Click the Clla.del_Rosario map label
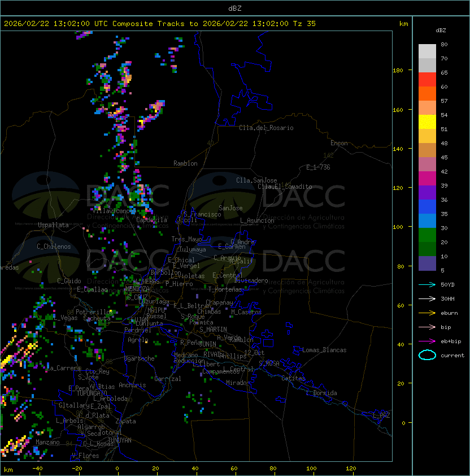The width and height of the screenshot is (470, 476). [x=266, y=128]
